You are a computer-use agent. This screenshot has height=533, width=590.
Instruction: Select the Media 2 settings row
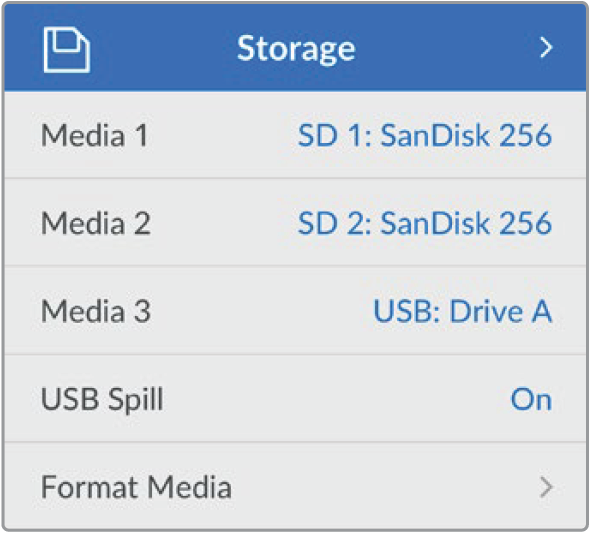(295, 223)
